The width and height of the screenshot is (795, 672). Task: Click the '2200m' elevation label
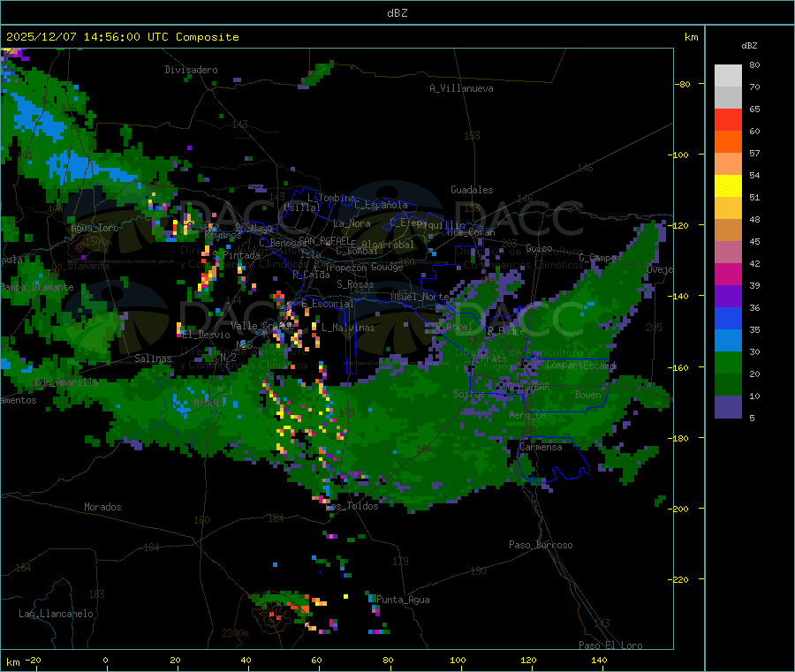click(235, 633)
